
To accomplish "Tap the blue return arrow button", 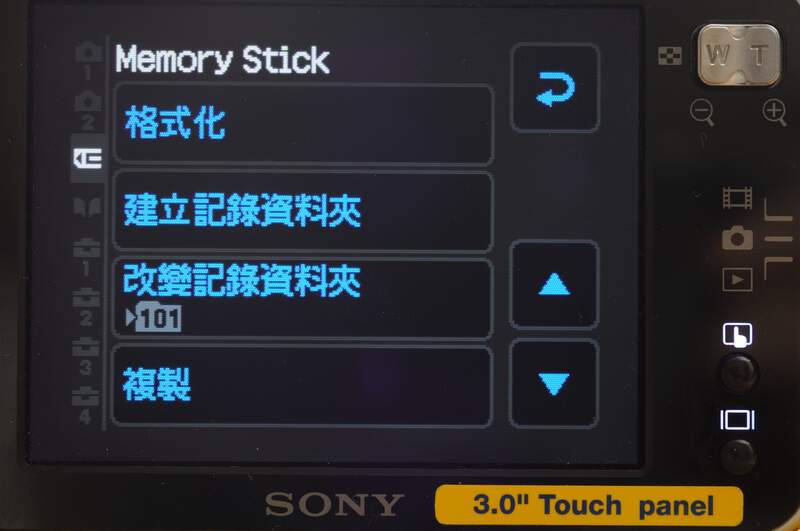I will 555,88.
